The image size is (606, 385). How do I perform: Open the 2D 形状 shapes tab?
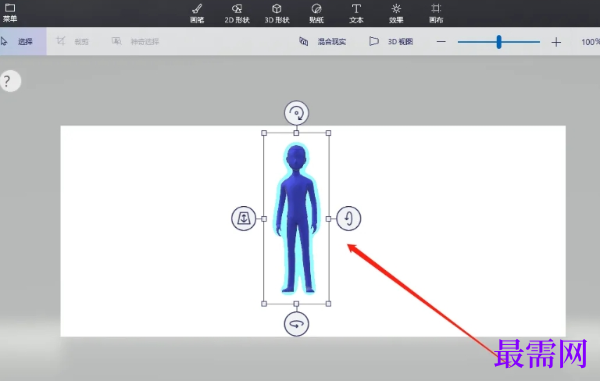237,13
